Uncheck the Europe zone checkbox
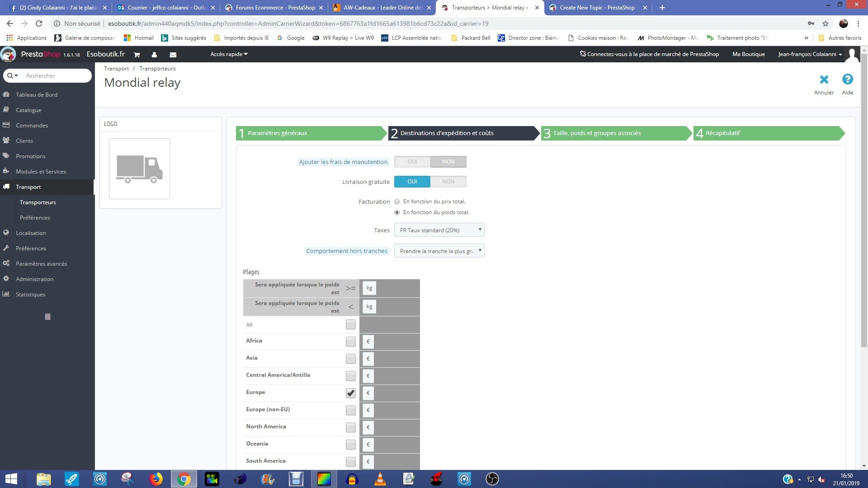868x488 pixels. [x=350, y=393]
